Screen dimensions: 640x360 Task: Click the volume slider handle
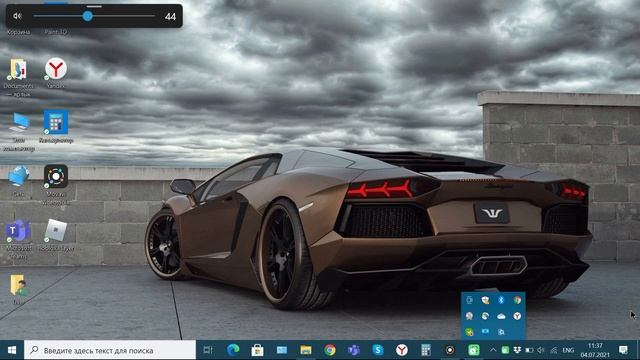(87, 16)
